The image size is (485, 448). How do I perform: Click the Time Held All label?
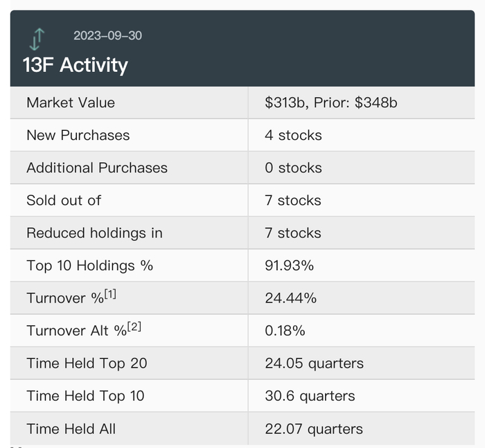tap(71, 429)
